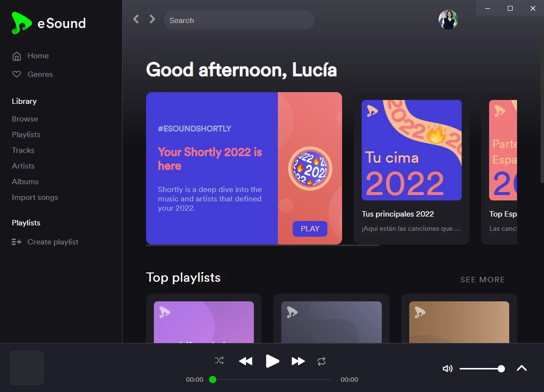Screen dimensions: 544x392
Task: Click the total duration 00:00 label
Action: pos(349,380)
